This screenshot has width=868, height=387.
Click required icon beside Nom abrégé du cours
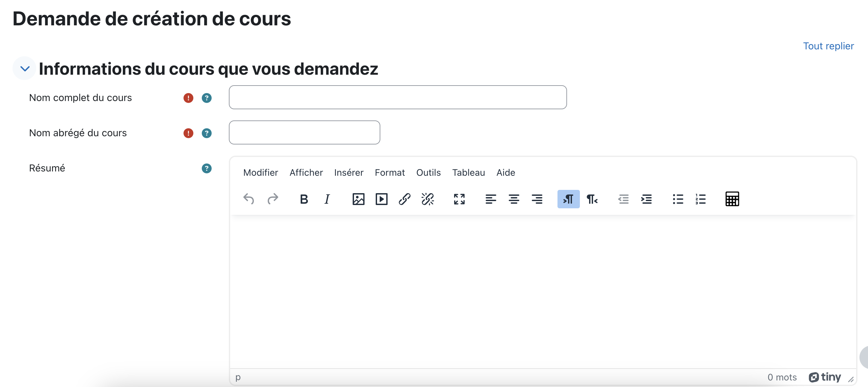[x=188, y=133]
